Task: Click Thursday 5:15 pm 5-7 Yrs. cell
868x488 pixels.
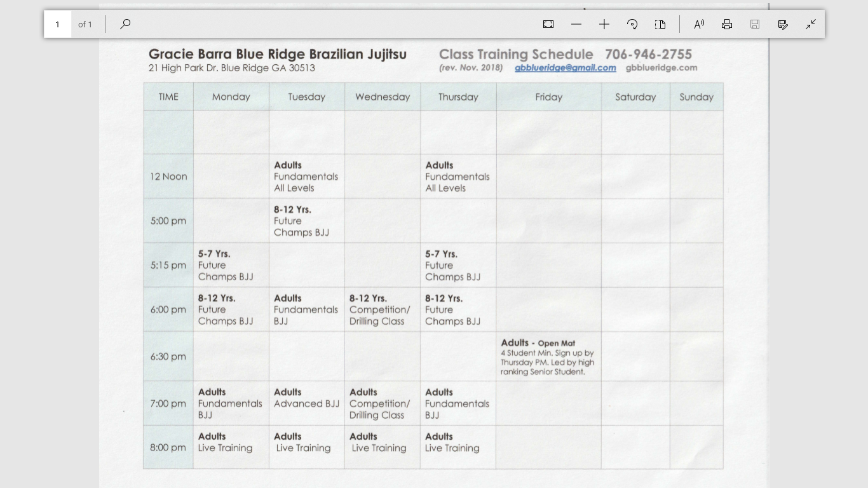Action: pos(458,265)
